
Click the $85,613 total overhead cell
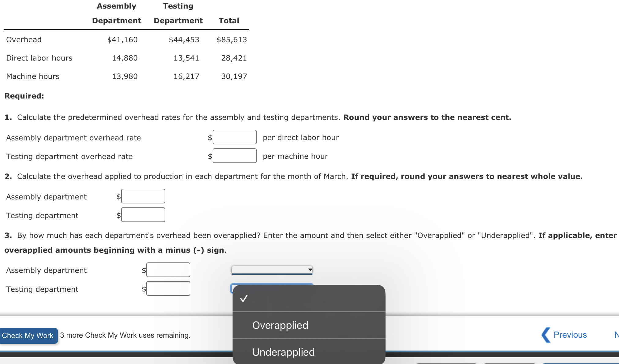point(232,40)
